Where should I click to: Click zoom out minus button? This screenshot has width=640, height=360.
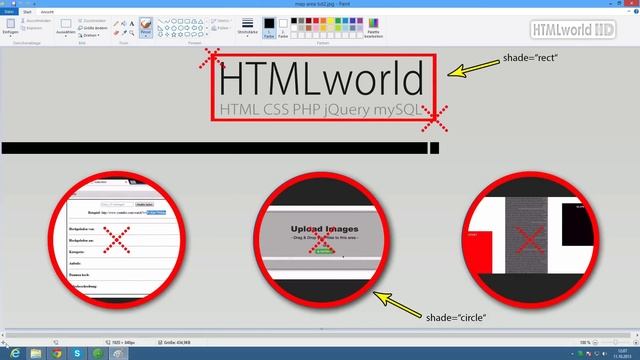pos(596,342)
